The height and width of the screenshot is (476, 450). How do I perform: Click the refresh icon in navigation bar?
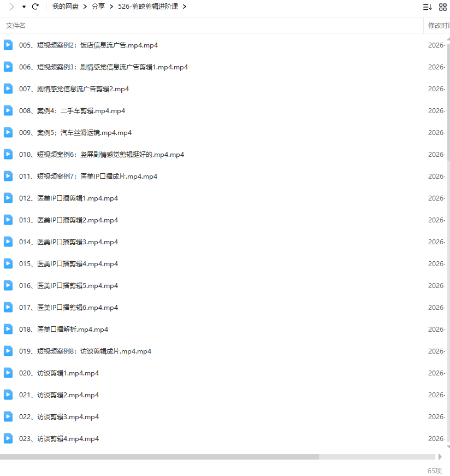click(35, 7)
